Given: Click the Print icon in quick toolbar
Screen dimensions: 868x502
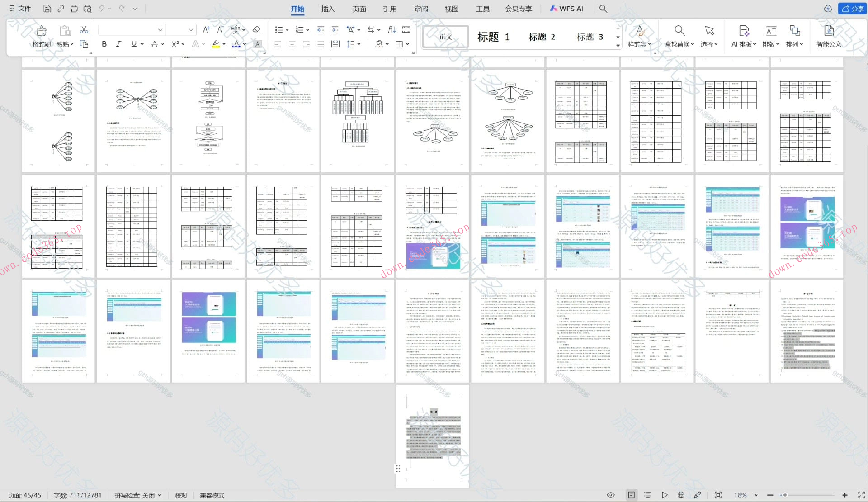Looking at the screenshot, I should (x=74, y=9).
